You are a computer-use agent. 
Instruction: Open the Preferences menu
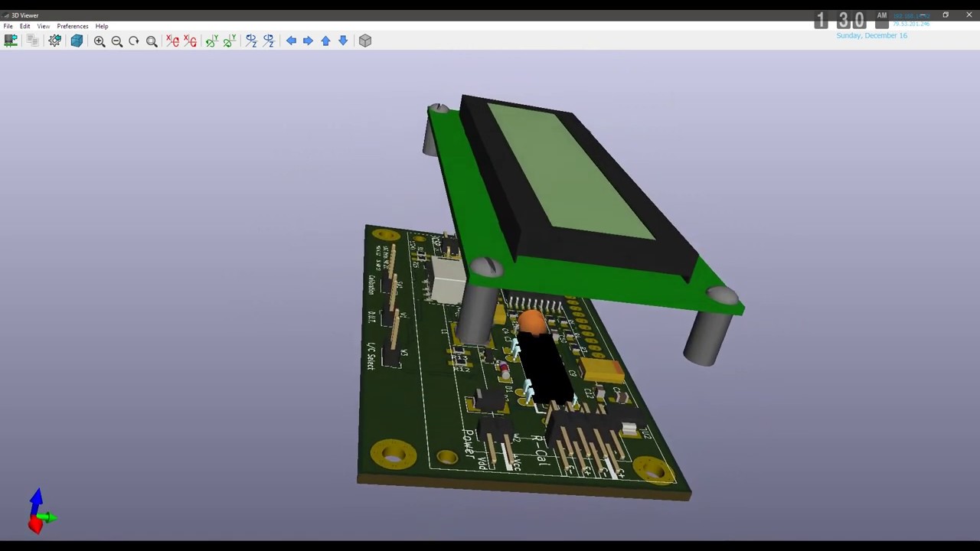[x=73, y=26]
